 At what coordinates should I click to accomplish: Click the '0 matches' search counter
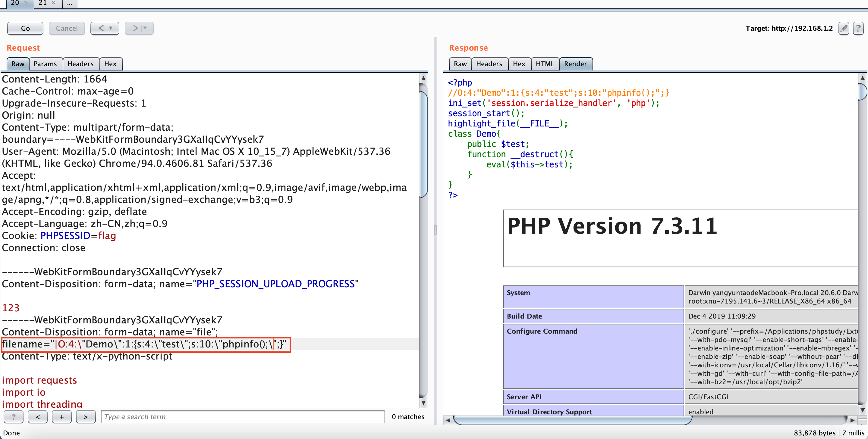click(408, 417)
